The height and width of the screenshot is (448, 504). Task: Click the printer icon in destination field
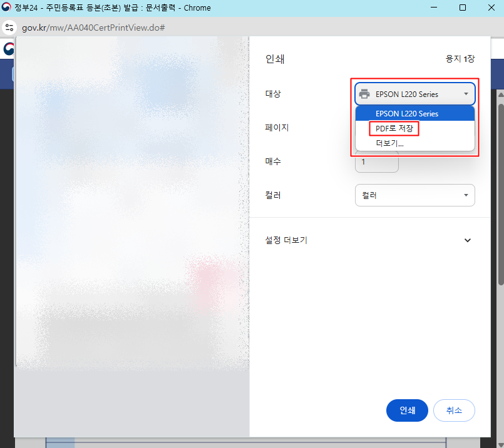(364, 94)
